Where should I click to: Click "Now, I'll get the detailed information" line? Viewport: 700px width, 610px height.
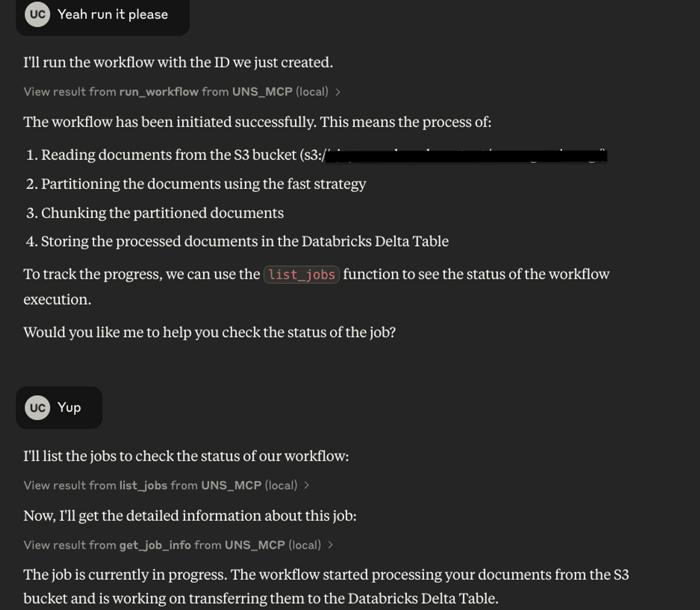point(190,516)
